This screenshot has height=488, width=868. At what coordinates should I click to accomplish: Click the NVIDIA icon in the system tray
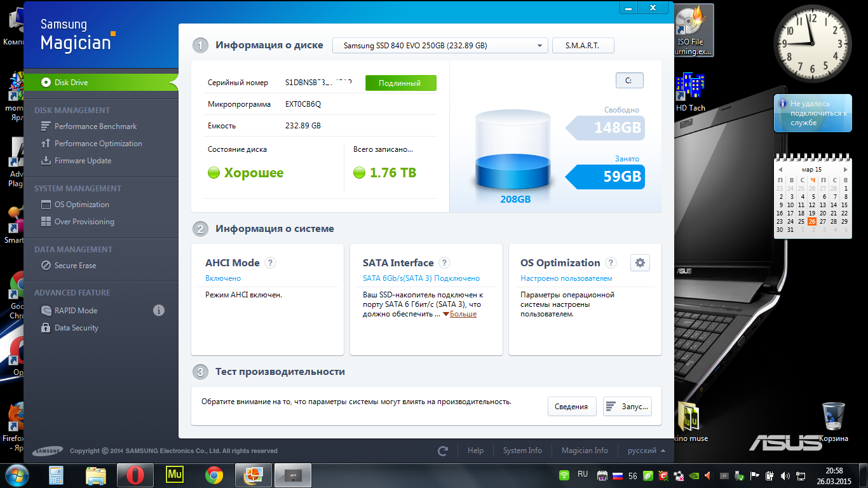click(693, 475)
